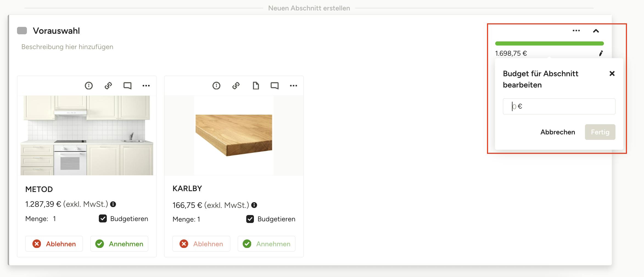Uncheck Budgetieren for METOD
The height and width of the screenshot is (277, 644).
(x=103, y=219)
